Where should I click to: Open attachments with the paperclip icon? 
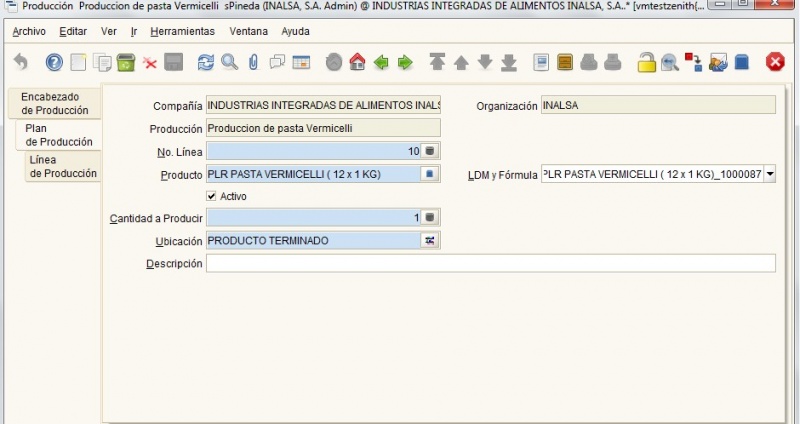[x=253, y=62]
